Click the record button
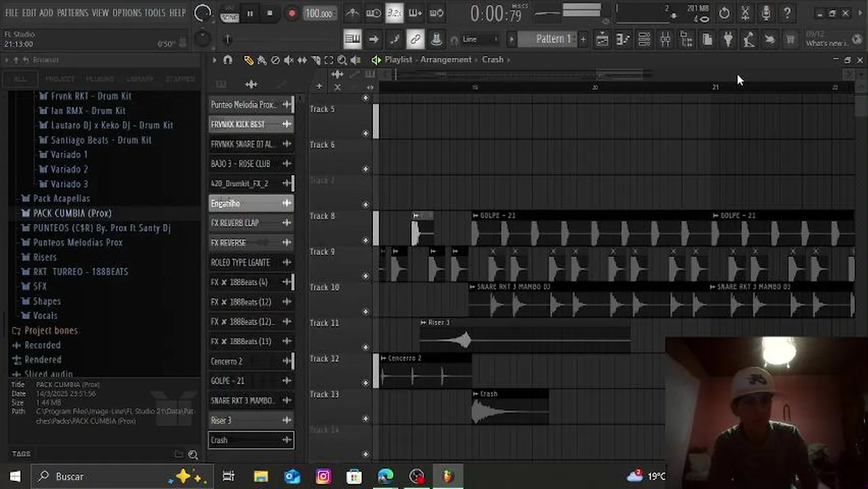 click(x=291, y=13)
